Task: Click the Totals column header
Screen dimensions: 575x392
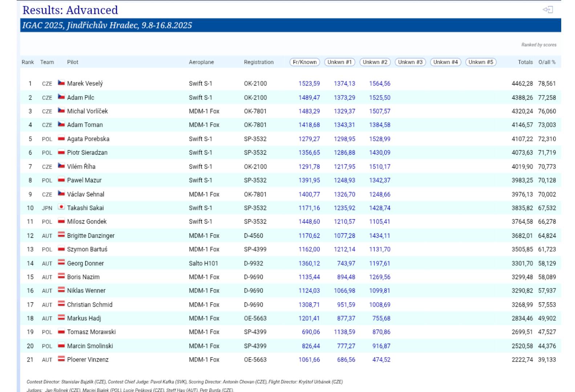Action: click(525, 62)
